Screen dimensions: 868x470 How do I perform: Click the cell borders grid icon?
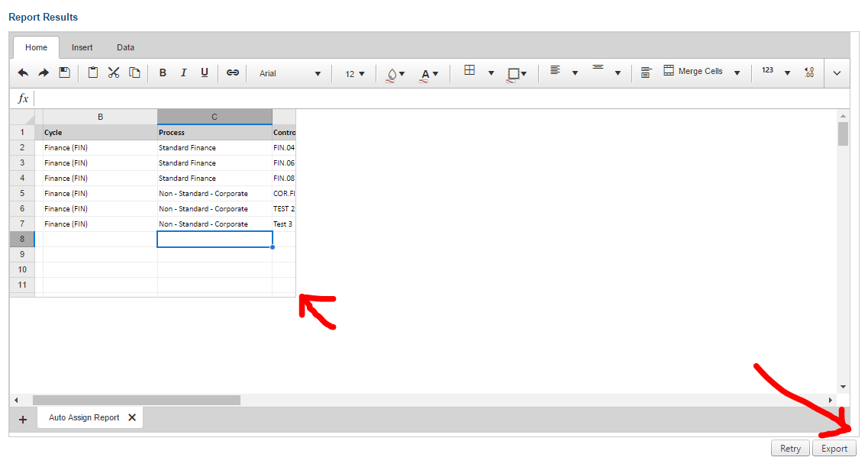pyautogui.click(x=469, y=70)
